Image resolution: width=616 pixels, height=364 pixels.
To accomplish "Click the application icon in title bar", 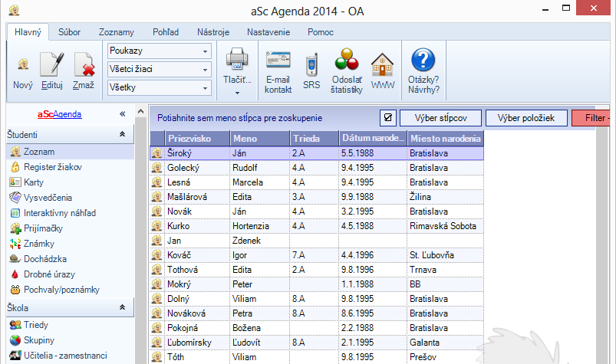I will 14,10.
